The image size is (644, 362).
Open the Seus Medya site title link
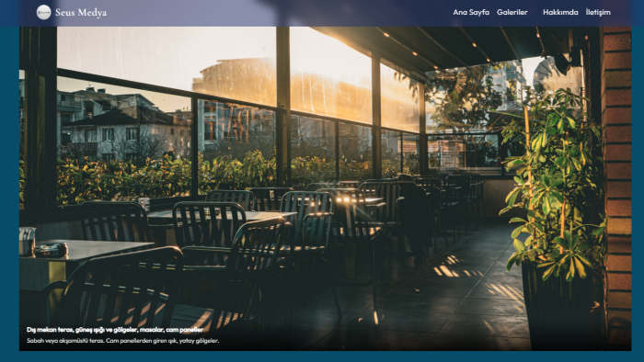click(81, 13)
